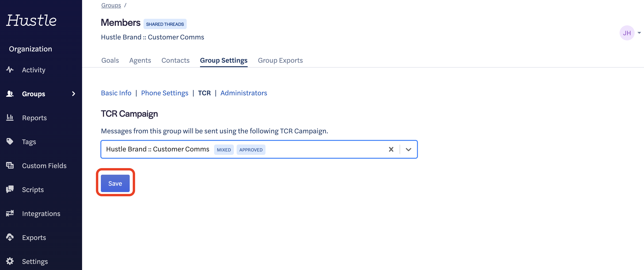The image size is (644, 270).
Task: Click the SHARED THREADS badge
Action: pyautogui.click(x=165, y=24)
